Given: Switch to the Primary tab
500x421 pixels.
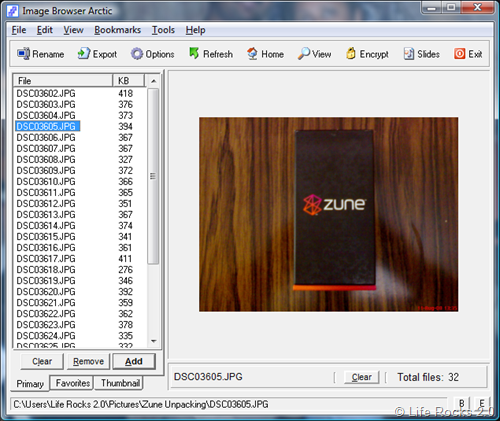Looking at the screenshot, I should click(x=30, y=384).
